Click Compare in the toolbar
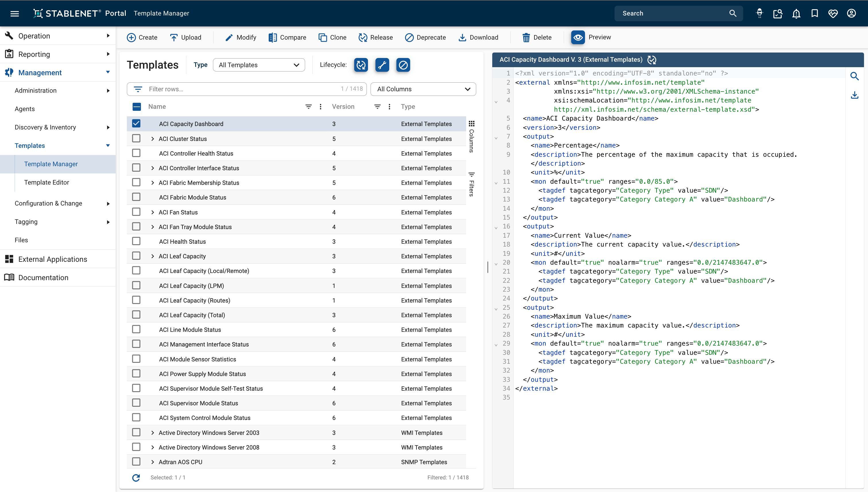Screen dimensions: 868x492 click(287, 38)
